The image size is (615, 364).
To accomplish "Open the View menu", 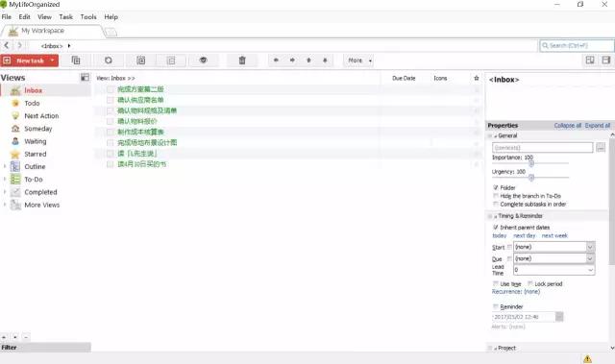I will point(44,17).
